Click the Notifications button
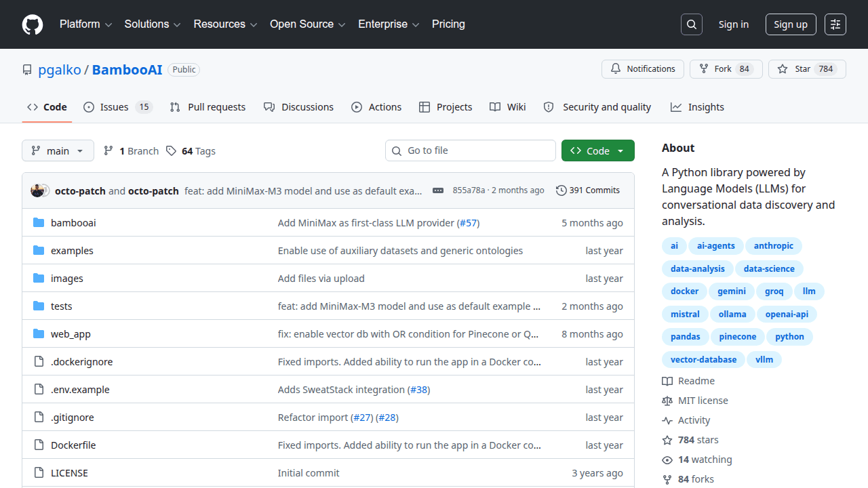 [643, 69]
